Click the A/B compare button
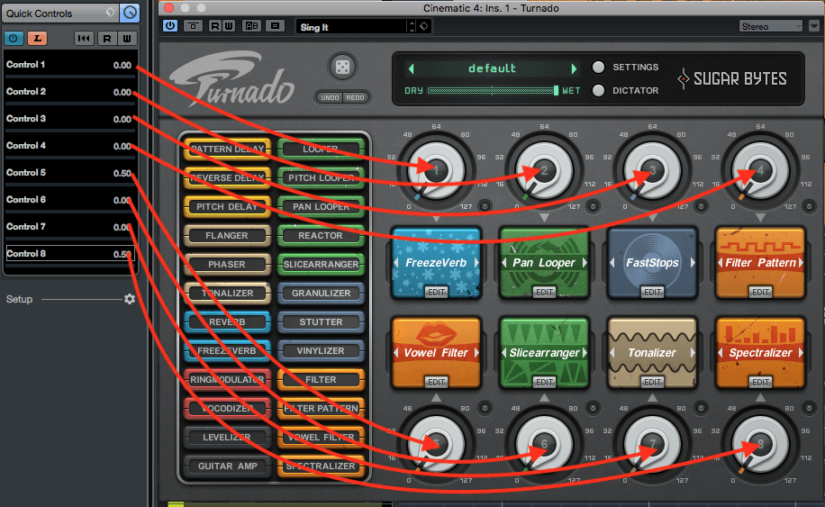 point(251,26)
